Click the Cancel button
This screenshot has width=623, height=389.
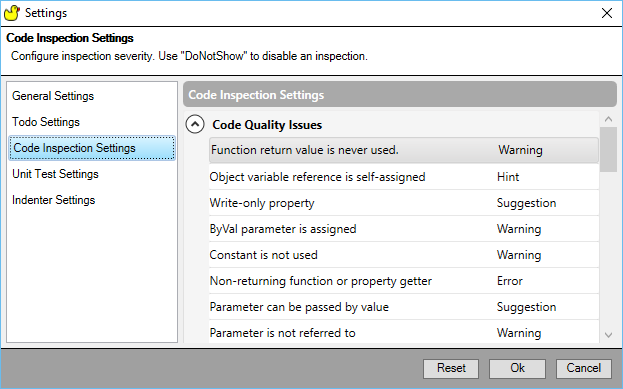tap(584, 368)
